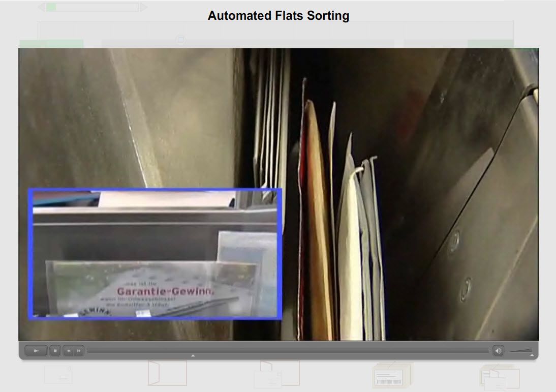Screen dimensions: 556x392
Task: Choose the faded stacked envelopes icon
Action: tap(499, 376)
